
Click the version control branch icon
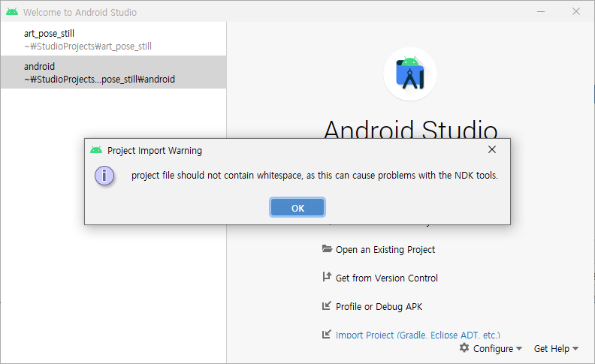click(327, 277)
